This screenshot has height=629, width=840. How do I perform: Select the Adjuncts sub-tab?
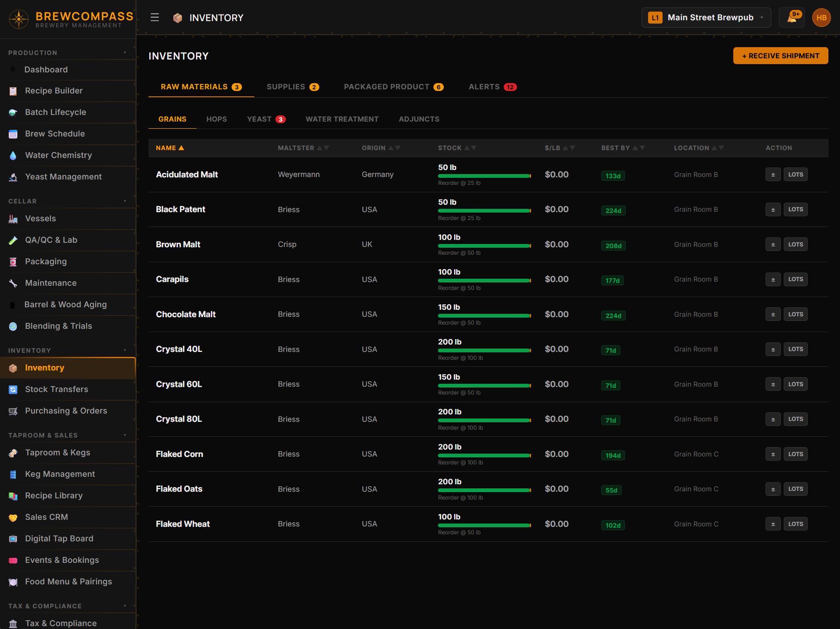419,119
